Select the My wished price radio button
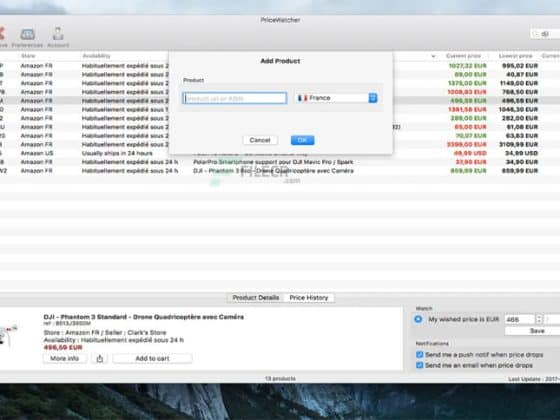The height and width of the screenshot is (420, 560). [418, 319]
